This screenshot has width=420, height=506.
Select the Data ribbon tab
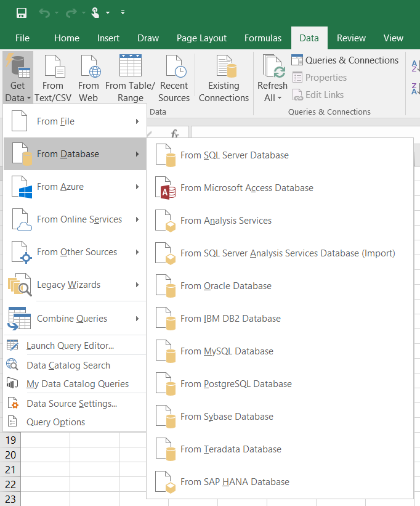309,38
